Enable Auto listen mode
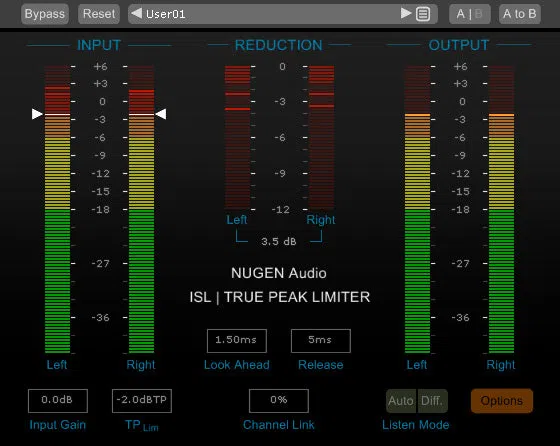The width and height of the screenshot is (560, 446). [x=401, y=401]
